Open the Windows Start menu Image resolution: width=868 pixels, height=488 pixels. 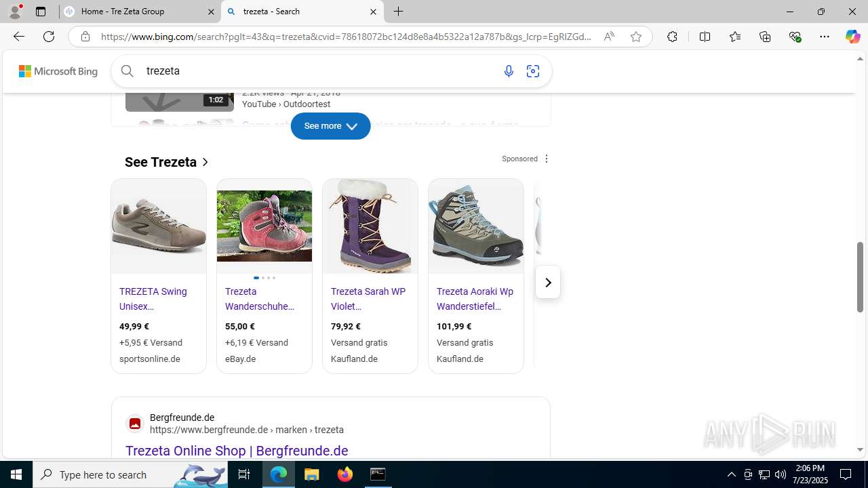pos(16,474)
